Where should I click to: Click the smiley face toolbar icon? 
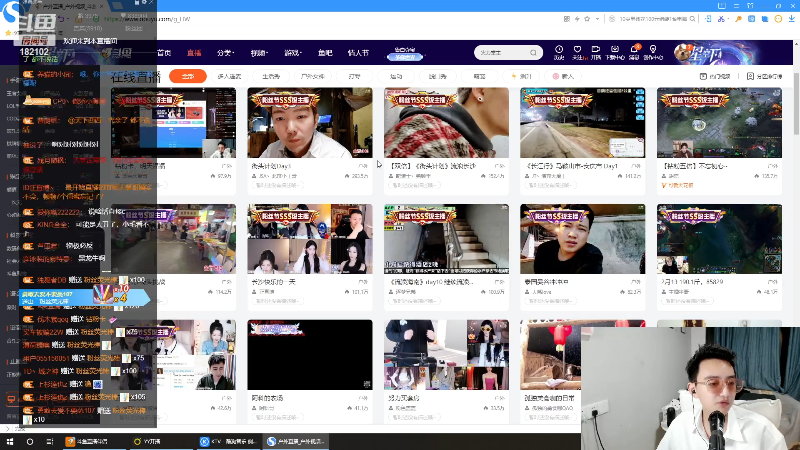778,19
